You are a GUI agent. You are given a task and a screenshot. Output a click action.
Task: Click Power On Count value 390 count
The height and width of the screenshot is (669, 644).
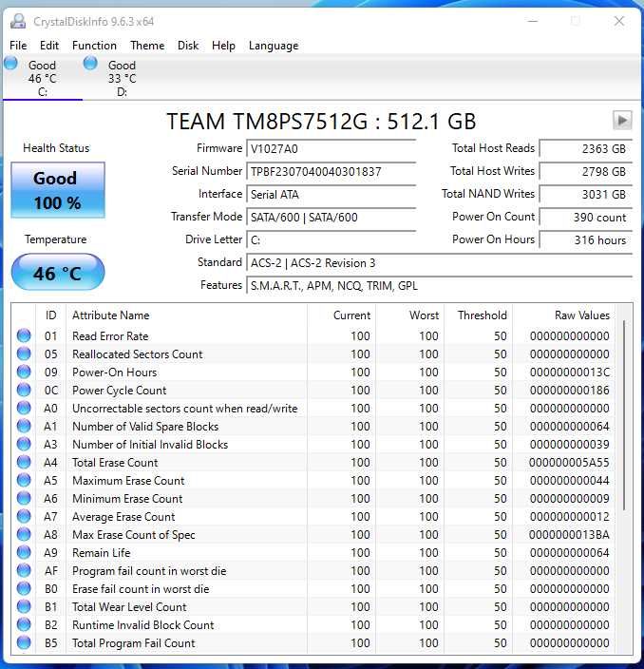pos(586,218)
